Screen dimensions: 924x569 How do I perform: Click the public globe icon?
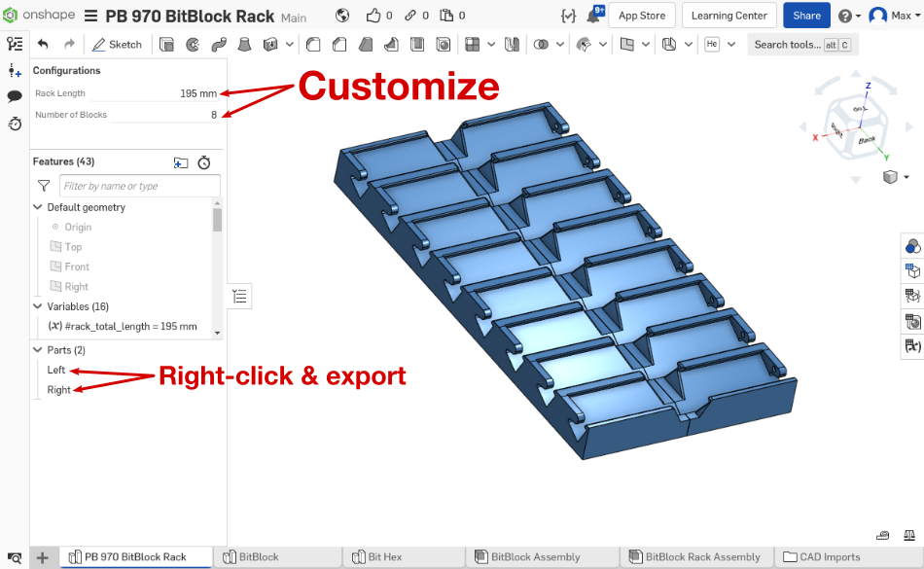(342, 16)
